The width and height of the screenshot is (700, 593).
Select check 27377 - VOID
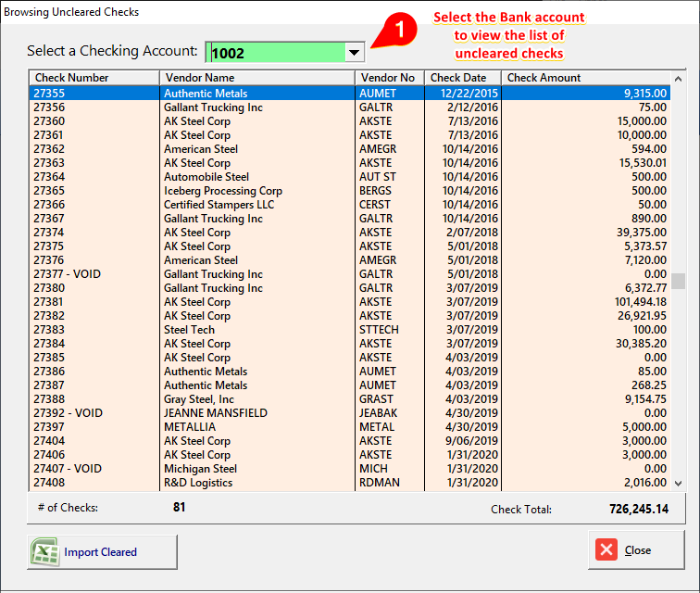pyautogui.click(x=67, y=274)
